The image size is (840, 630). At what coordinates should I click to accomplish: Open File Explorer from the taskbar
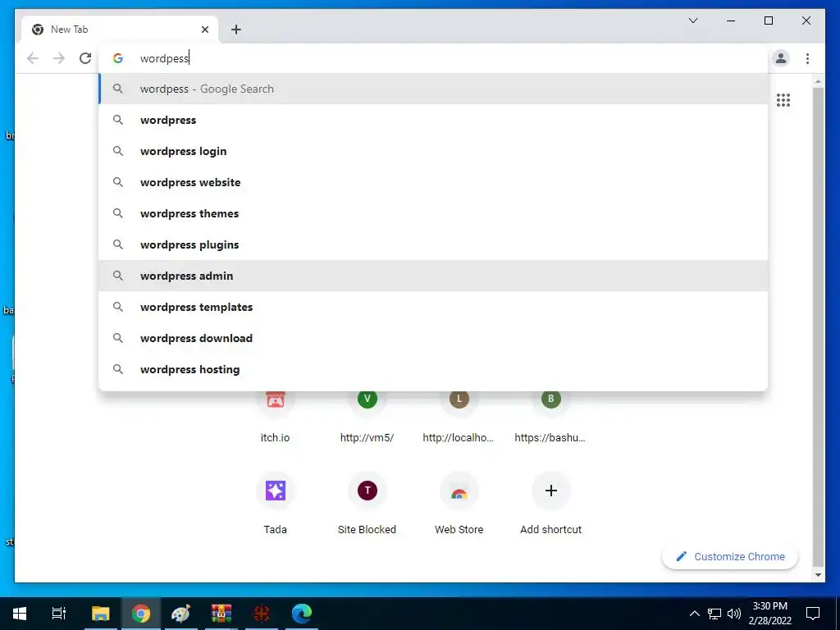click(100, 613)
